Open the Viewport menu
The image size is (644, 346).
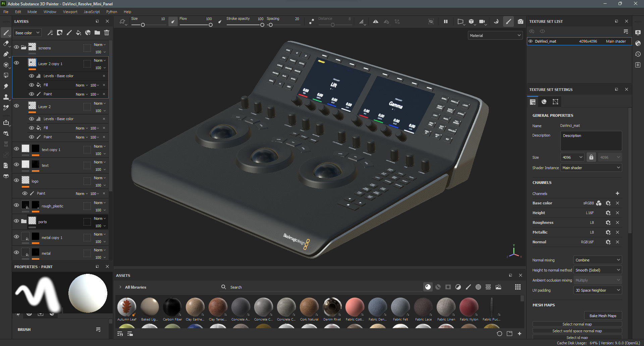pyautogui.click(x=70, y=12)
